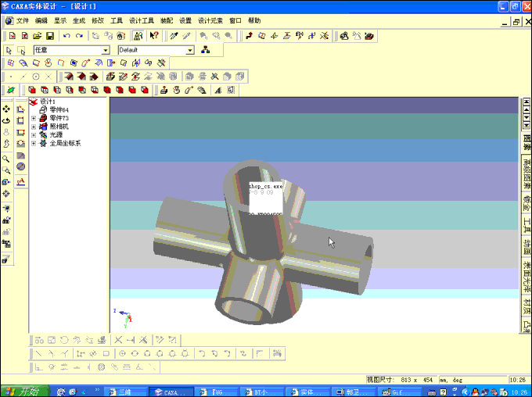Click the 视图尺寸 813 x 454 status text
The image size is (532, 397).
click(401, 380)
